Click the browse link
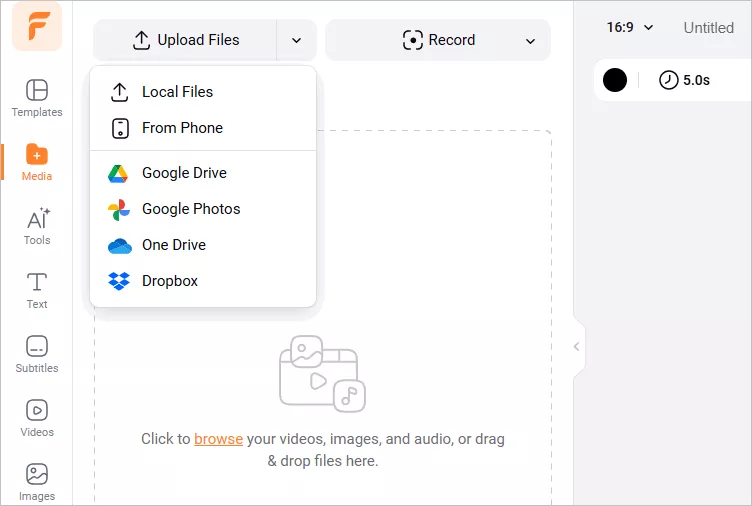The width and height of the screenshot is (752, 506). tap(218, 439)
